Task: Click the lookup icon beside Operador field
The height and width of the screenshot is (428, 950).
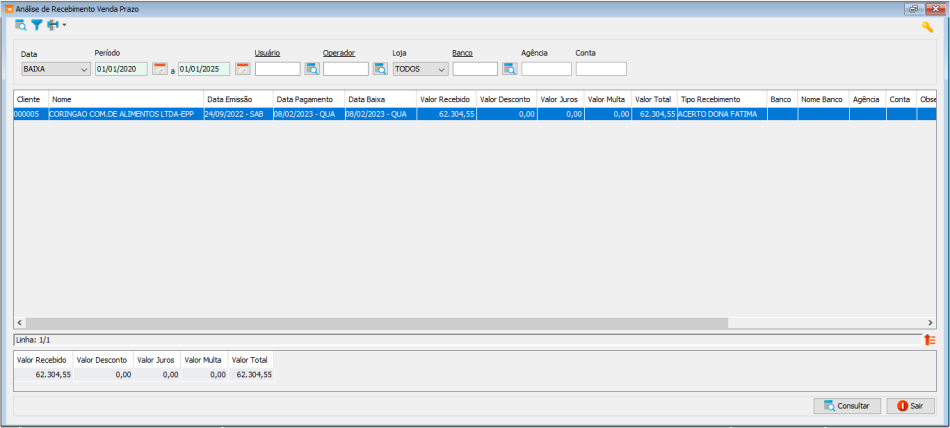Action: tap(380, 69)
